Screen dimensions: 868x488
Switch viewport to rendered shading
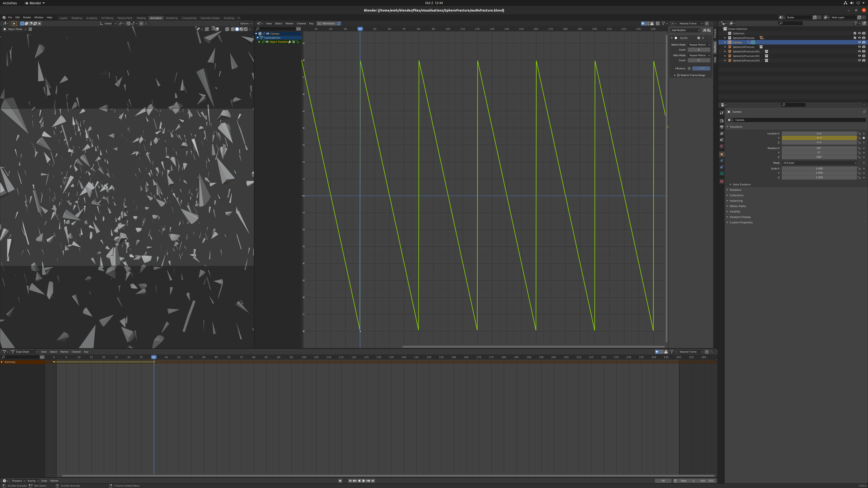pos(246,29)
